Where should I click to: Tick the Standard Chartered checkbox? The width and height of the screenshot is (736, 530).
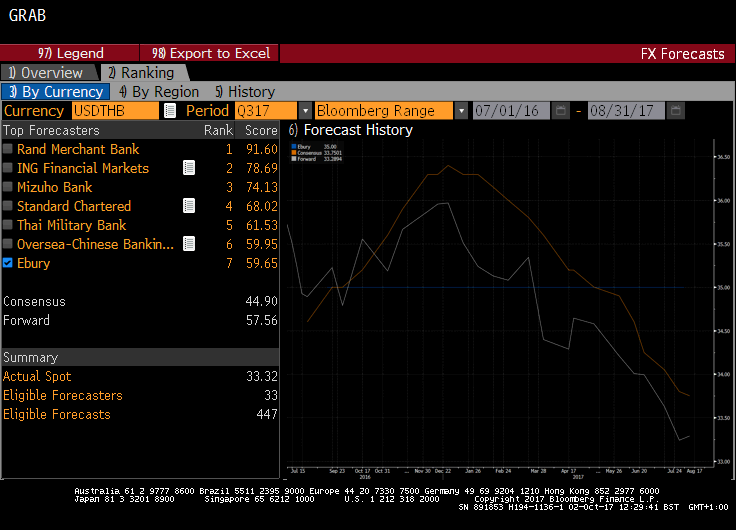pos(8,206)
